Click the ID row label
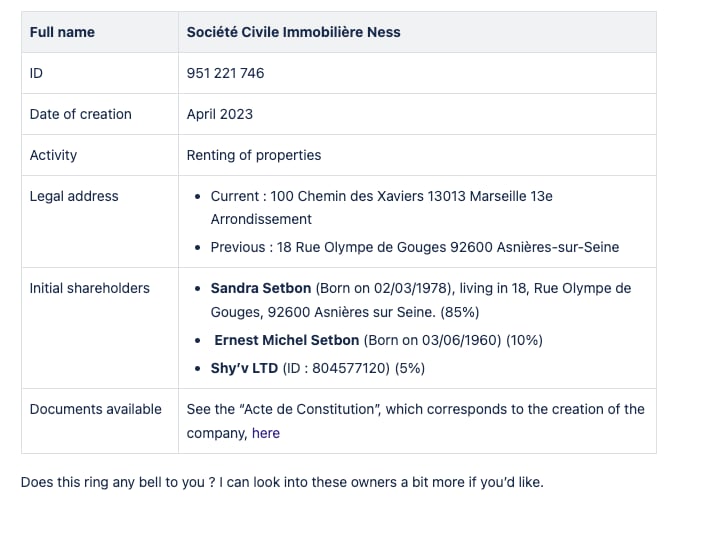 point(36,73)
